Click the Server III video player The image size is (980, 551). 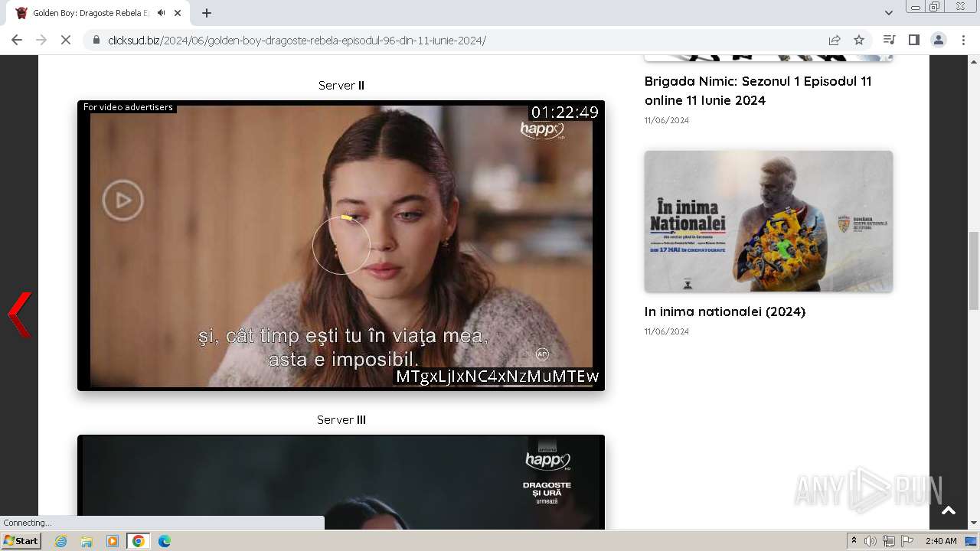[x=341, y=482]
